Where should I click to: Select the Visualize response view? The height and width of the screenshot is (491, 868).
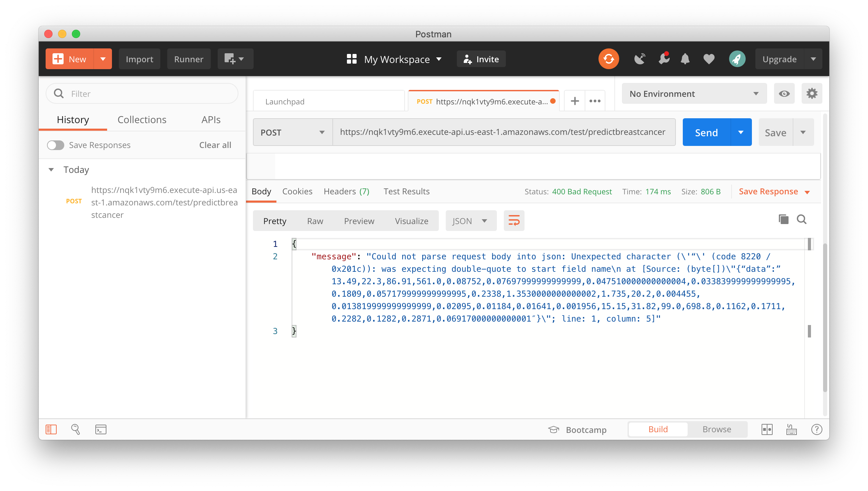pyautogui.click(x=412, y=221)
